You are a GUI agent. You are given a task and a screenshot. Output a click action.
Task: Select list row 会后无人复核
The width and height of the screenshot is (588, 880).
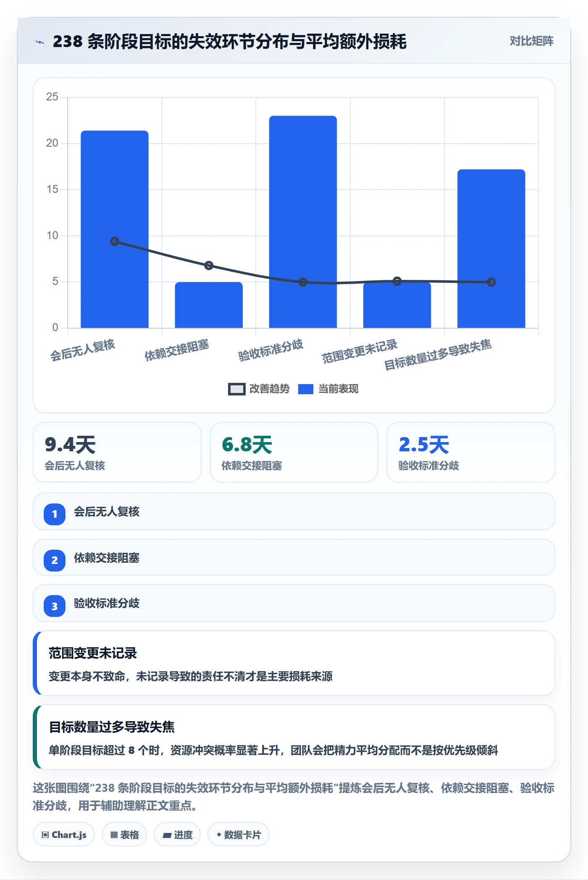tap(294, 512)
